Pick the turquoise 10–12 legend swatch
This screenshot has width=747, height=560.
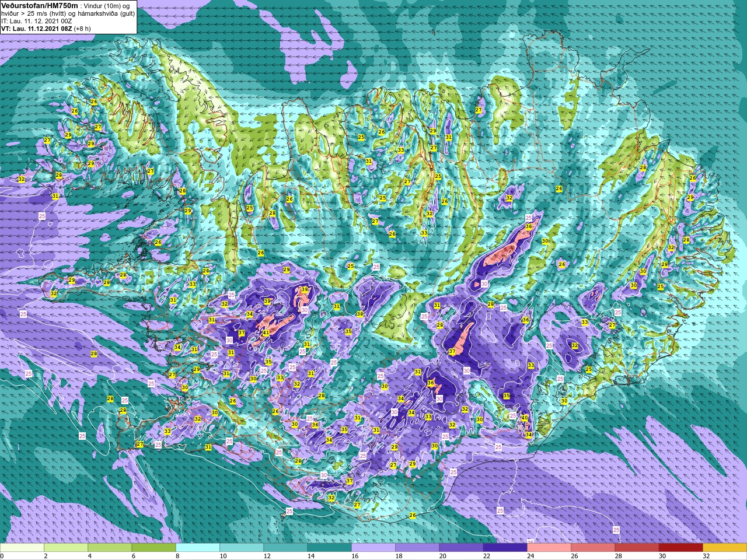tap(242, 548)
